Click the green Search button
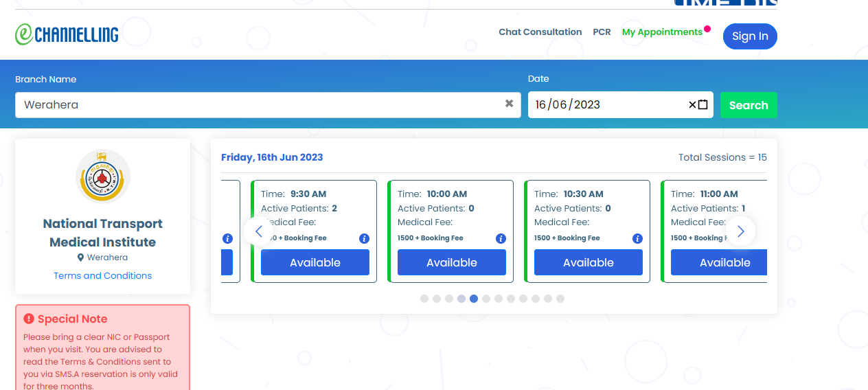This screenshot has width=868, height=390. (x=749, y=105)
